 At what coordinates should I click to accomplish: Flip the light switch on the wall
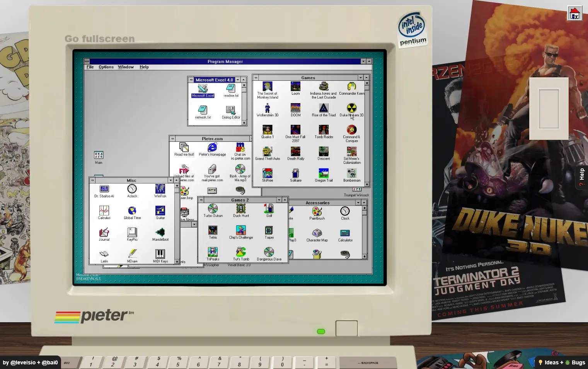pos(549,109)
